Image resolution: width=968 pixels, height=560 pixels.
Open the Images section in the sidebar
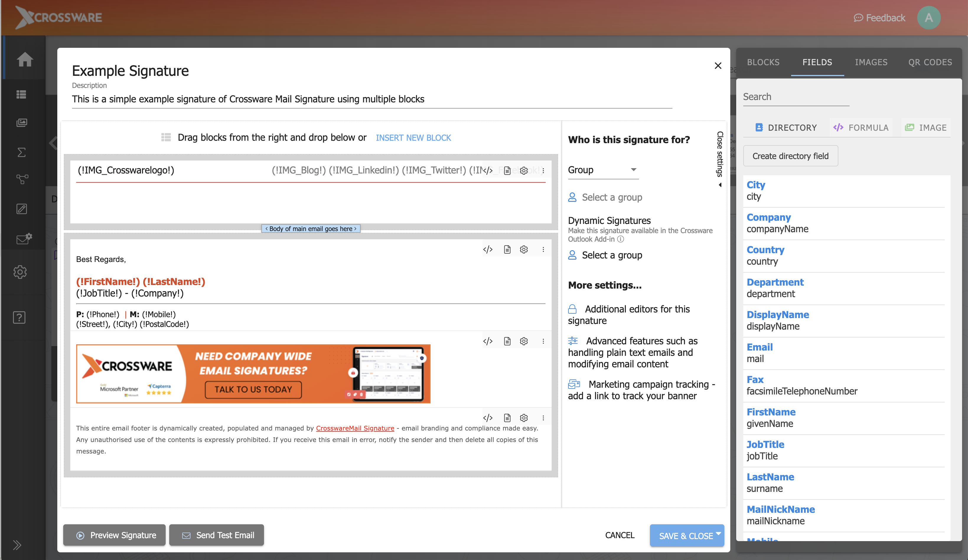coord(22,122)
